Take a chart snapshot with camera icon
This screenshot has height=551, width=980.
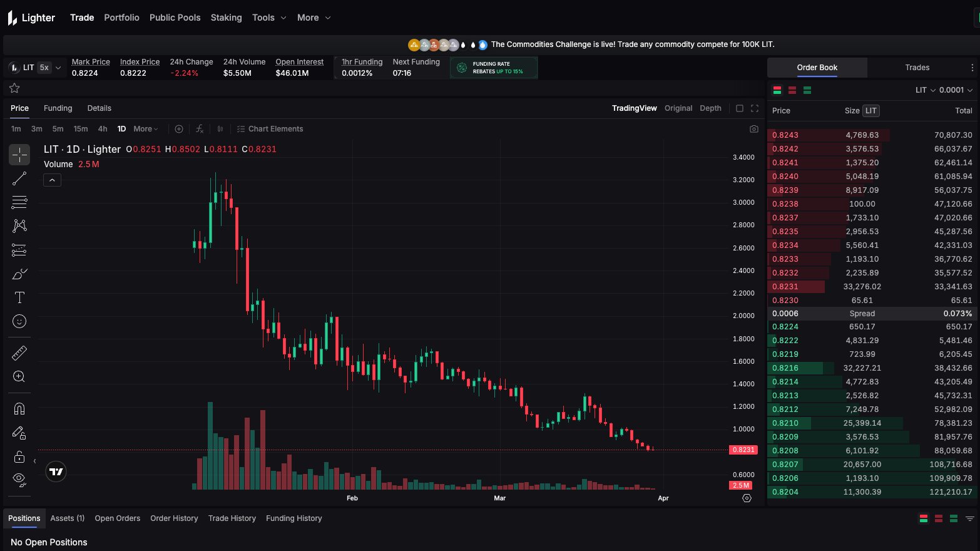coord(753,129)
